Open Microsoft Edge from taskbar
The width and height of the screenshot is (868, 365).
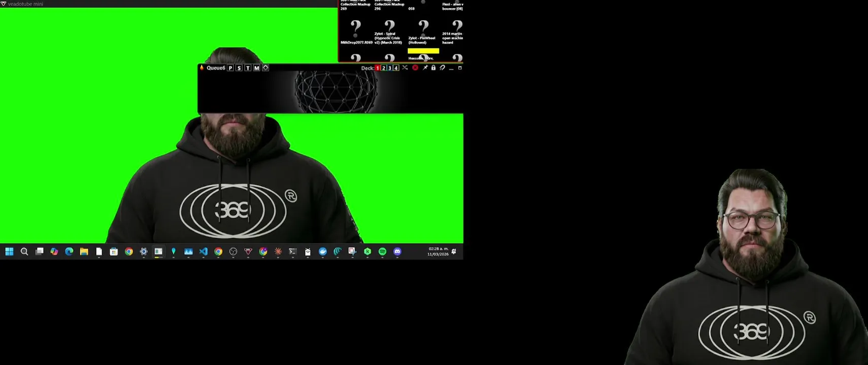[69, 251]
